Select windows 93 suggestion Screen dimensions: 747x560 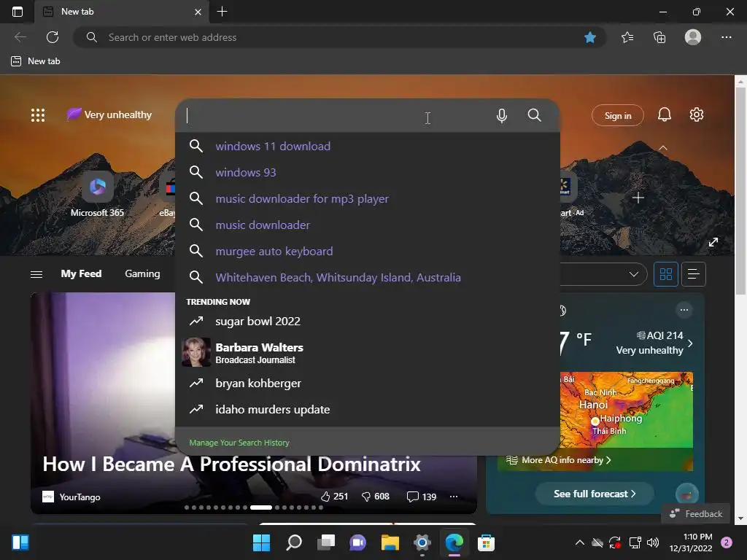[x=368, y=172]
